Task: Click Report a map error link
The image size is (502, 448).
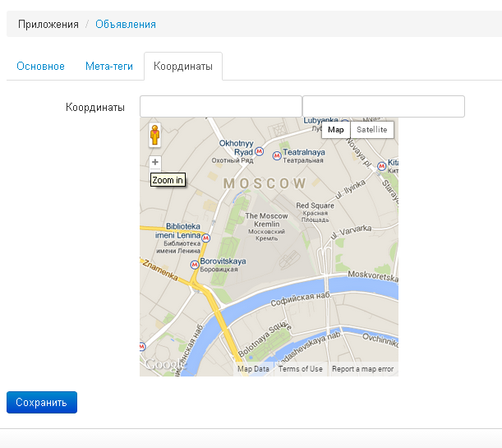Action: [x=362, y=369]
